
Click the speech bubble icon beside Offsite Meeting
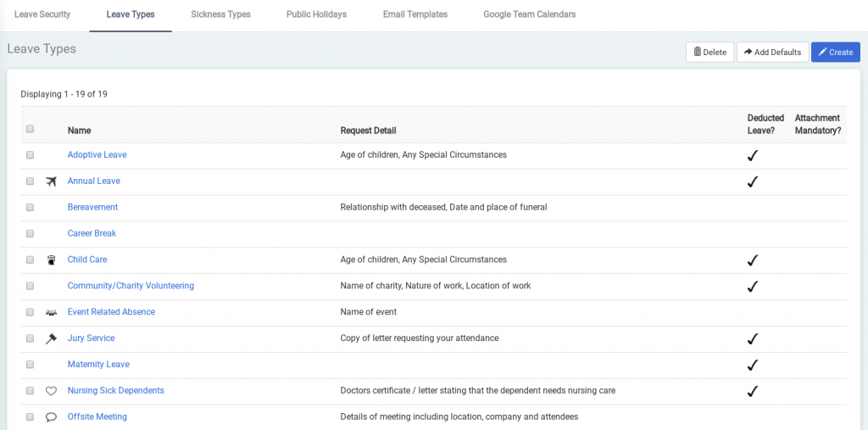51,417
